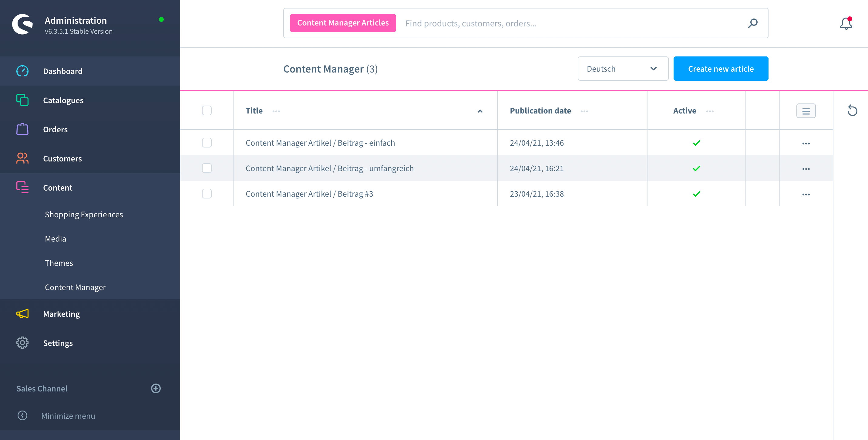
Task: Open Shopping Experiences submenu item
Action: [84, 215]
